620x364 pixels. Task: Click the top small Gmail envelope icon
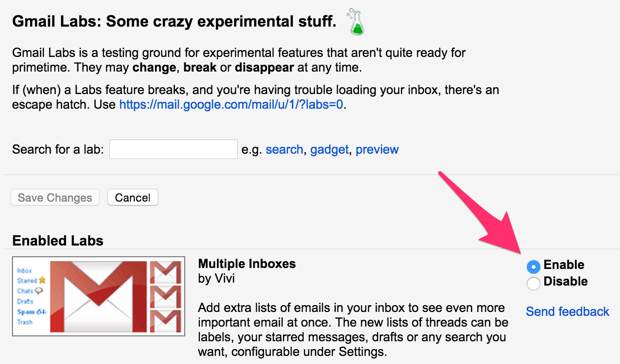point(166,272)
